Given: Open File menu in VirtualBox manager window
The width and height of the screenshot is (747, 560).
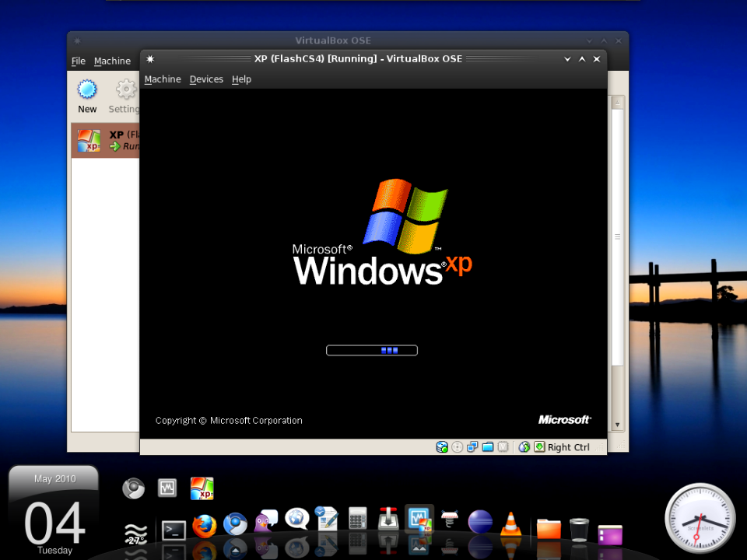Looking at the screenshot, I should pyautogui.click(x=78, y=61).
